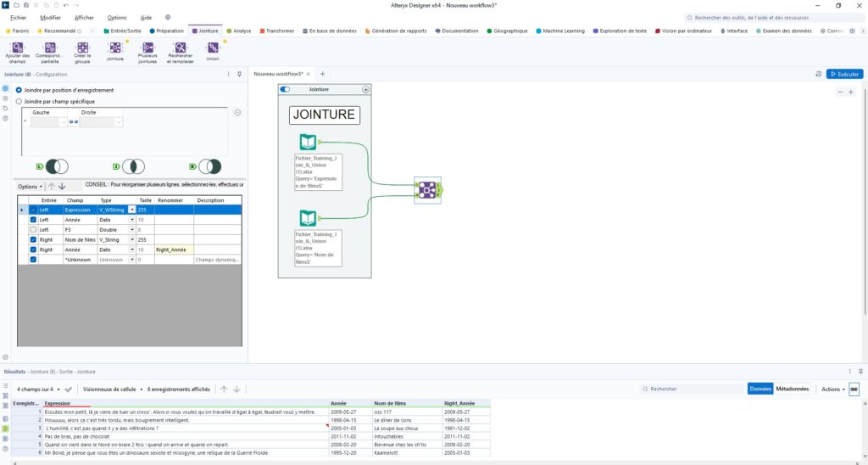868x465 pixels.
Task: Uncheck the Left Année field
Action: coord(33,220)
